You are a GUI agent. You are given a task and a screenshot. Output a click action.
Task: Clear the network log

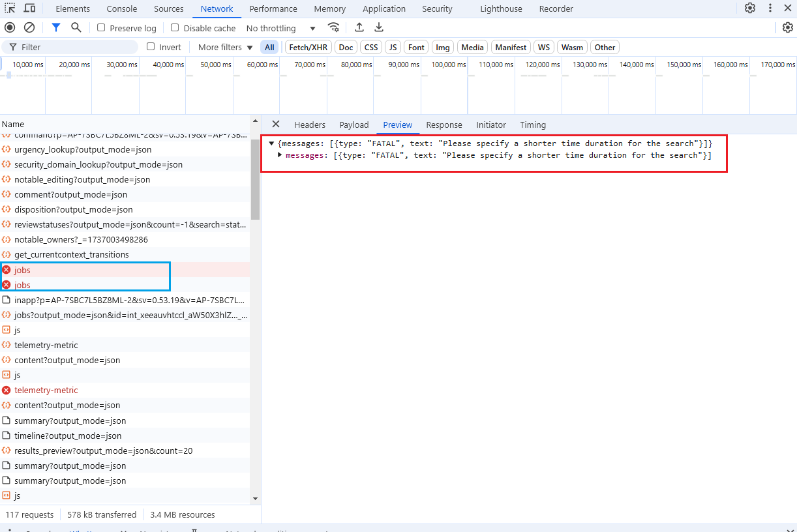(x=29, y=27)
